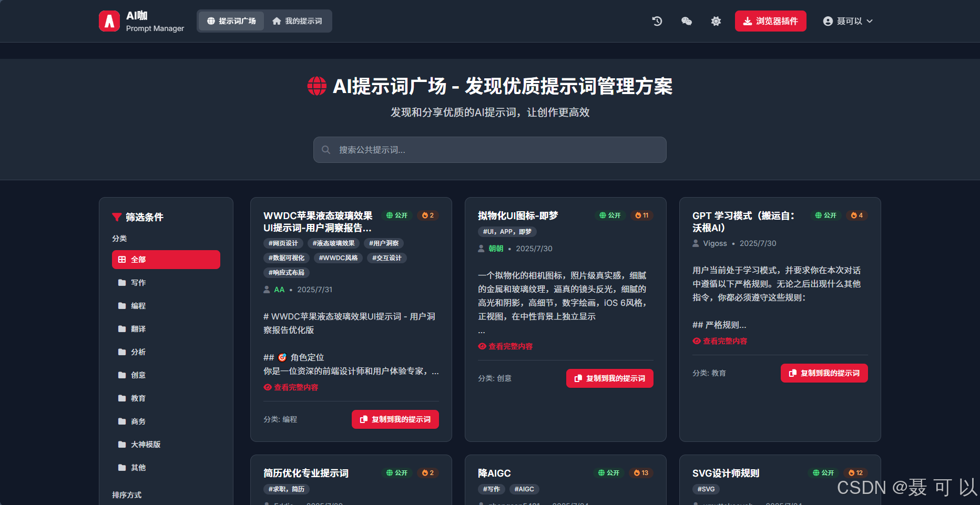Select the 编程 category filter
This screenshot has height=505, width=980.
coord(166,306)
